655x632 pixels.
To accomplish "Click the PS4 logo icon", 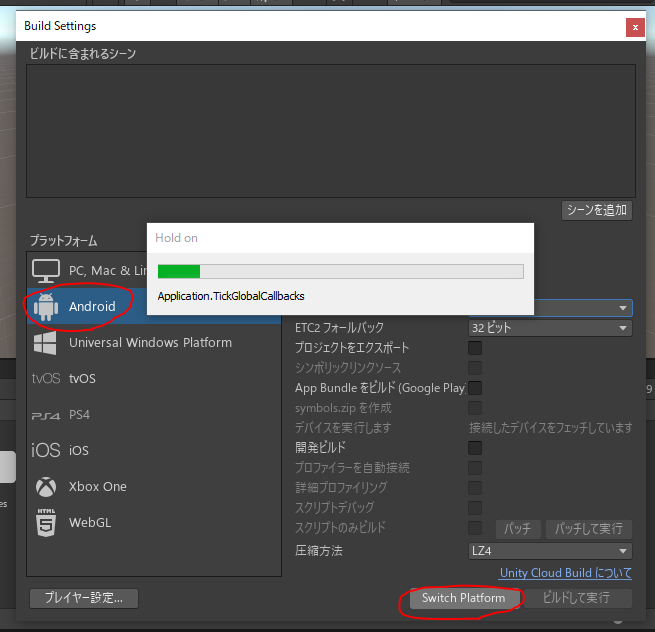I will 46,416.
